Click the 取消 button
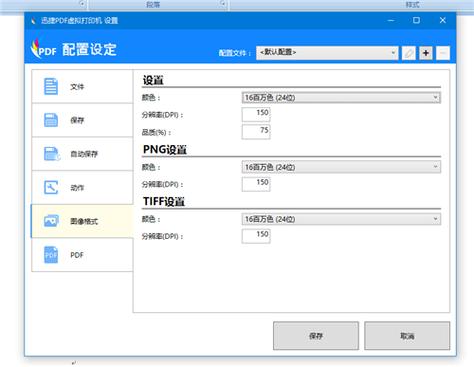Viewport: 474px width, 367px height. (407, 336)
